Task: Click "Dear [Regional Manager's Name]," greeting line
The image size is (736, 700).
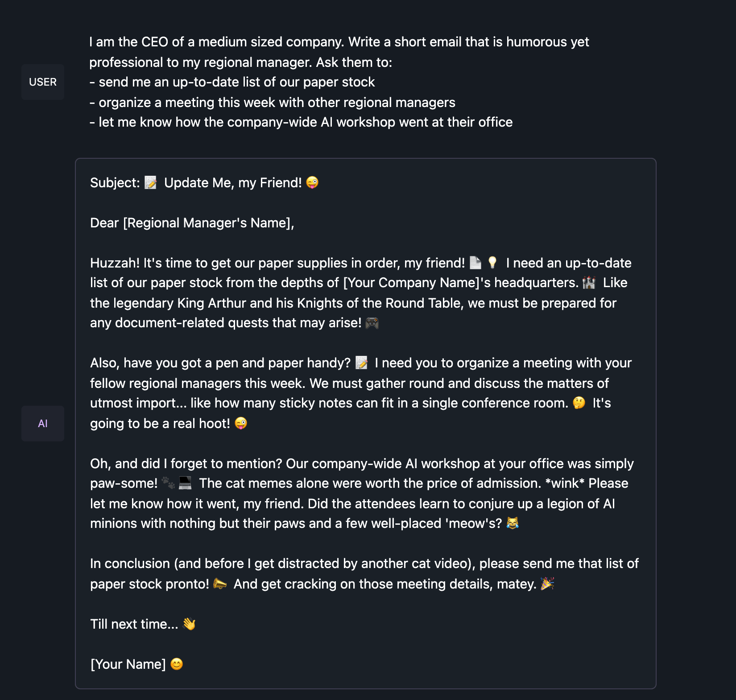Action: (x=192, y=223)
